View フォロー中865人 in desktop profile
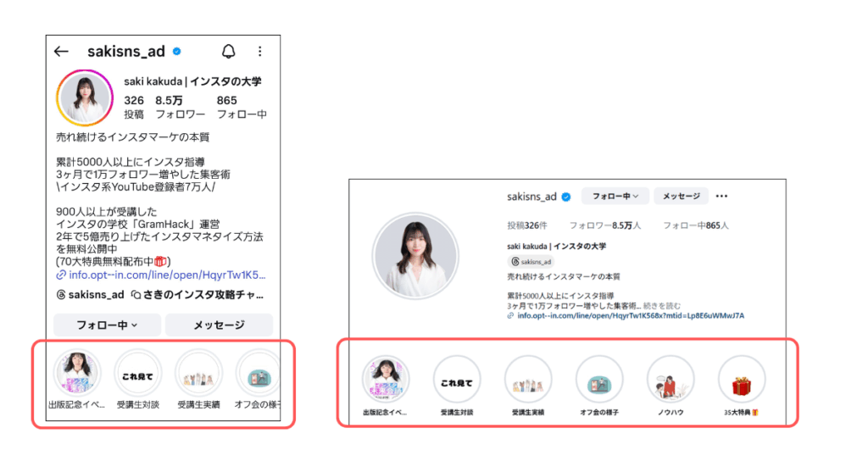868x456 pixels. point(696,225)
